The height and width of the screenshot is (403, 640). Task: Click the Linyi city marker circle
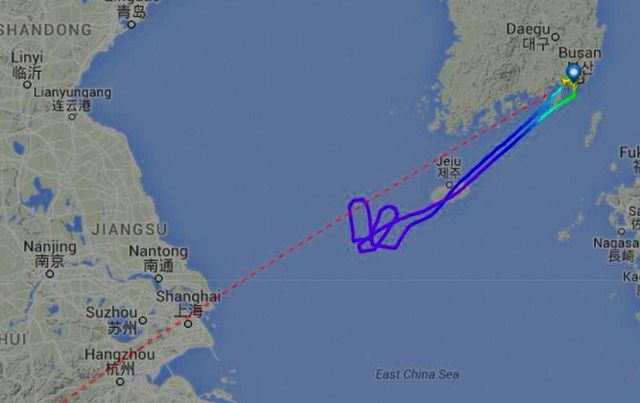[27, 85]
